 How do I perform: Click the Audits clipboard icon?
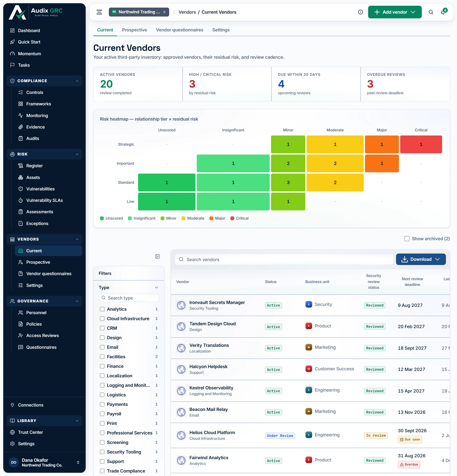21,138
